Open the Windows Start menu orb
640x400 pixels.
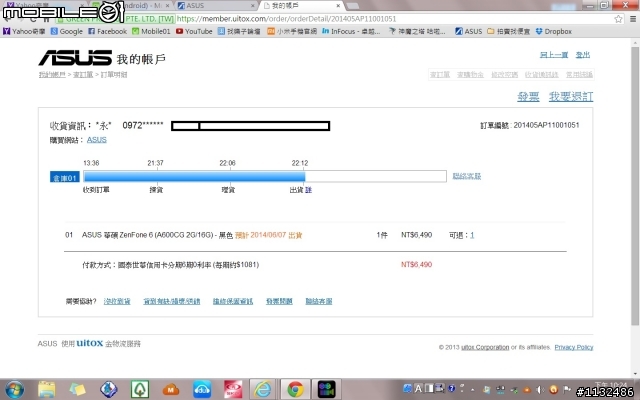[14, 389]
